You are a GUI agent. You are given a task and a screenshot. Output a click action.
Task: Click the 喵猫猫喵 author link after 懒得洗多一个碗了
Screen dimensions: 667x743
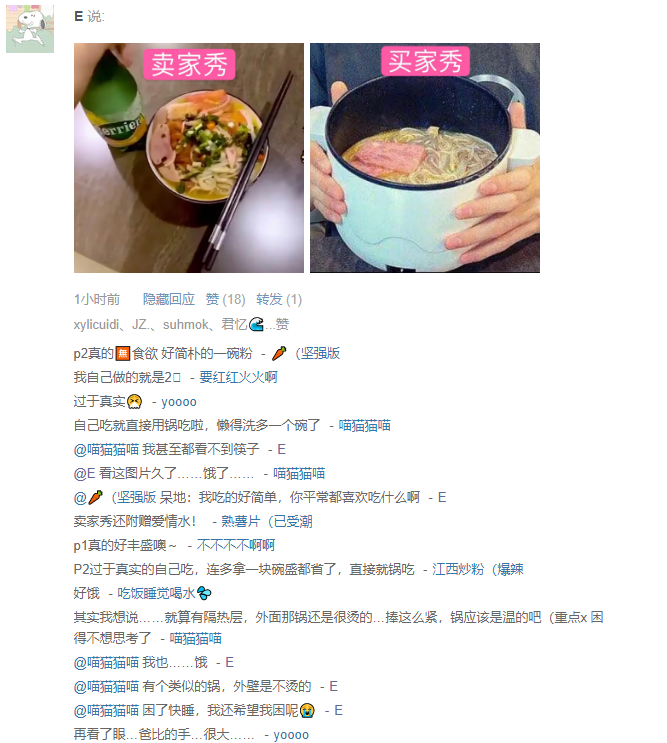[365, 426]
